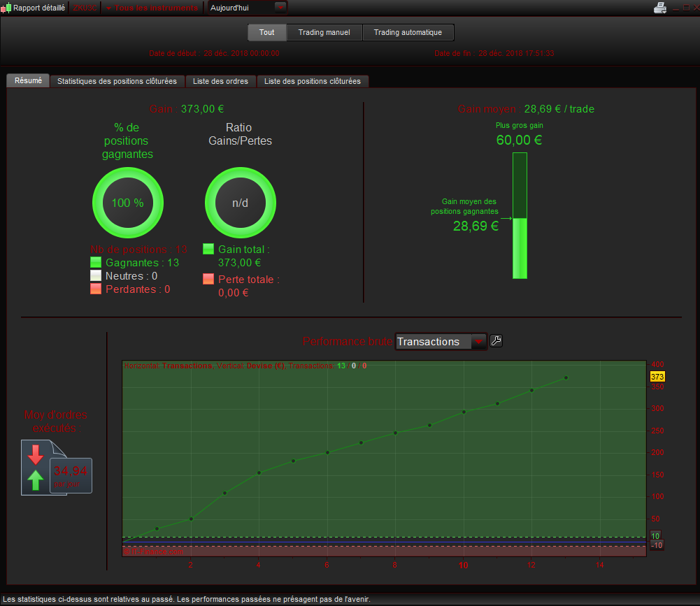This screenshot has width=700, height=606.
Task: Click the account ID label ZKU3C
Action: (85, 8)
